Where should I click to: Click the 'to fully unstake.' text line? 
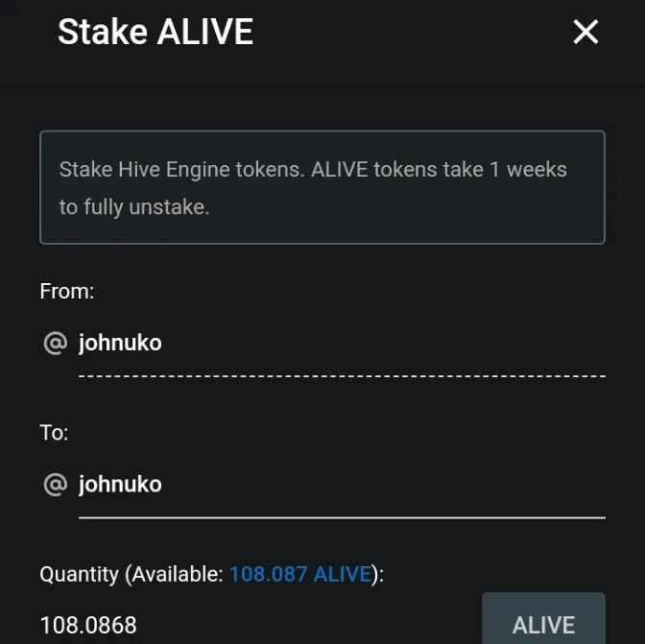click(133, 206)
